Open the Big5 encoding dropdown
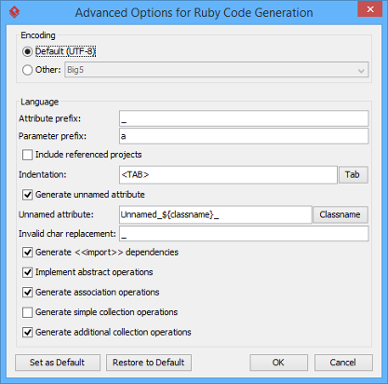 tap(217, 70)
